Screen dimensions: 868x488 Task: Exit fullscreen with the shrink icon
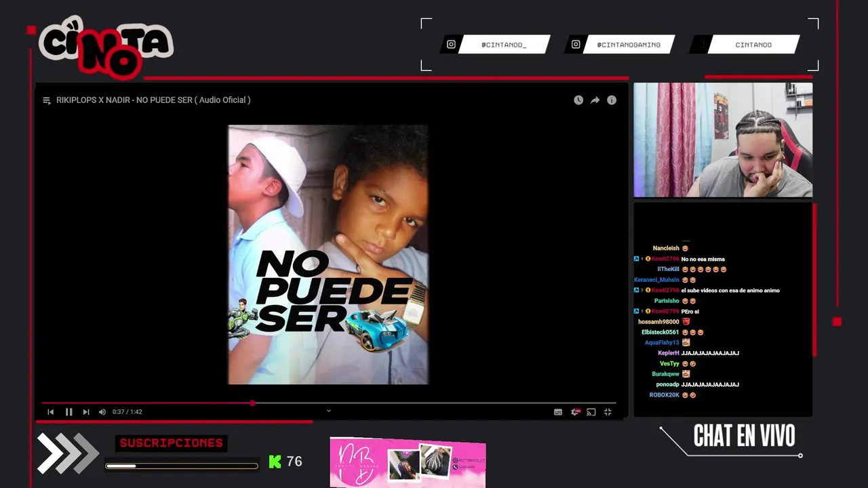tap(608, 411)
